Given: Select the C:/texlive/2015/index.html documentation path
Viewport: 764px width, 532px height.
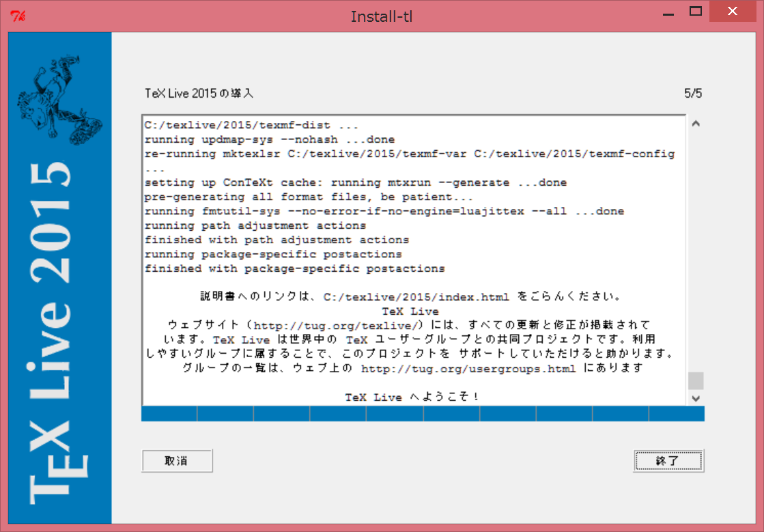Looking at the screenshot, I should coord(419,296).
